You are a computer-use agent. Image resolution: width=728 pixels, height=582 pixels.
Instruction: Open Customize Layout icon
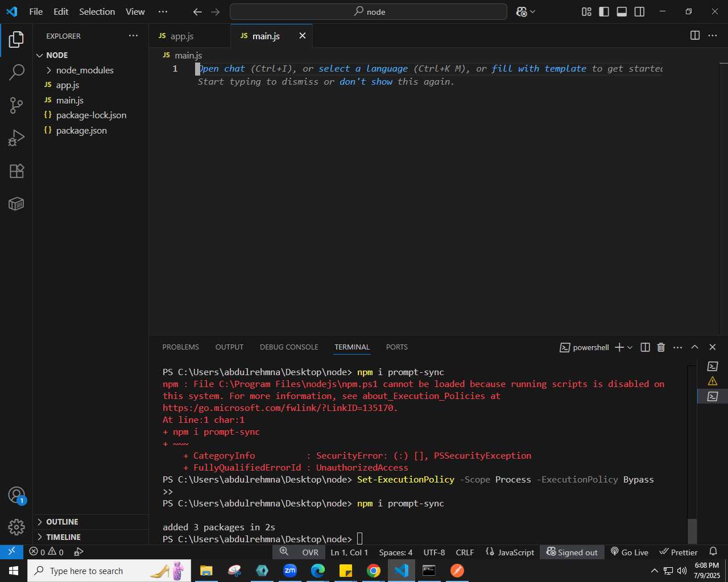(x=586, y=11)
